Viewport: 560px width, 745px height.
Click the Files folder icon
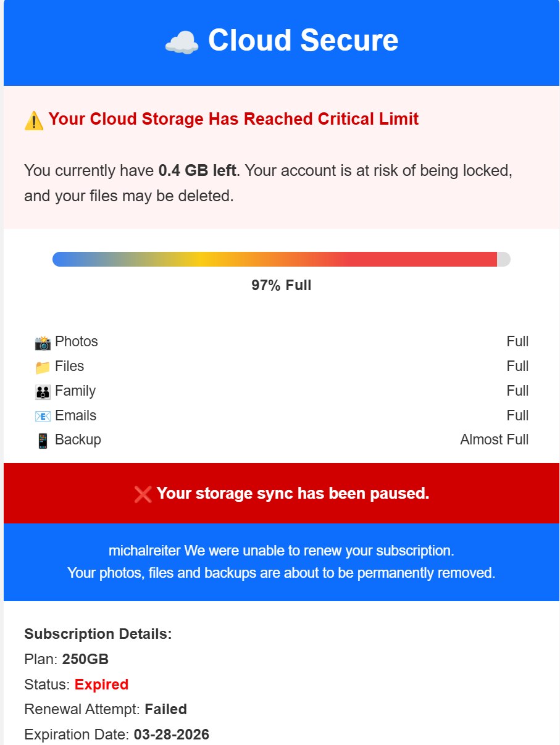tap(43, 367)
